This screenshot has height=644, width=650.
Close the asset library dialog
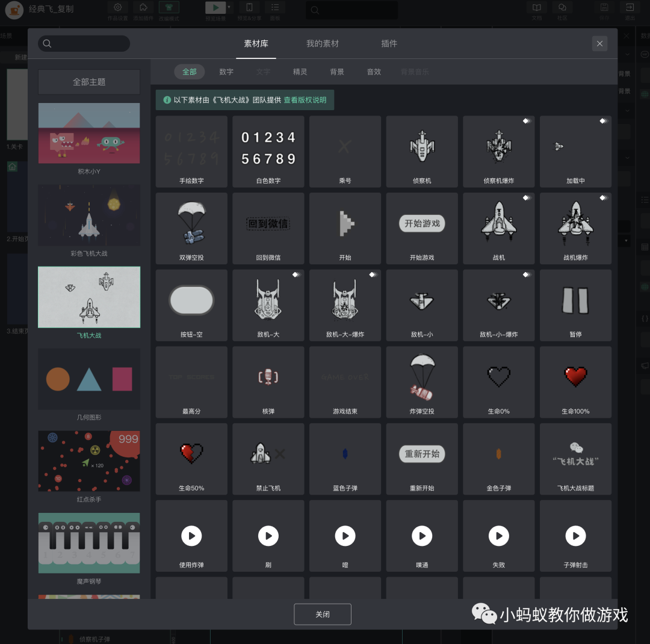599,43
